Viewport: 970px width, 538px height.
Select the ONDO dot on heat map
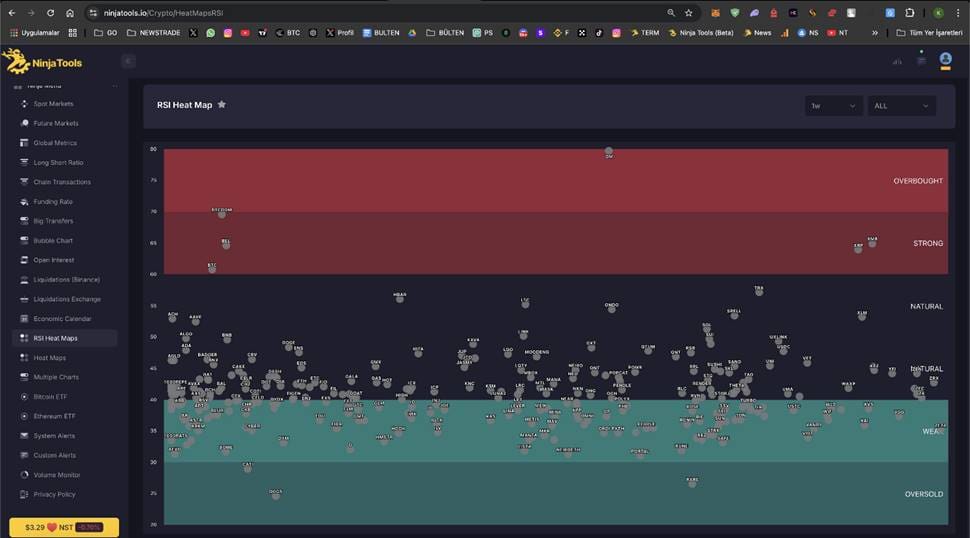611,309
